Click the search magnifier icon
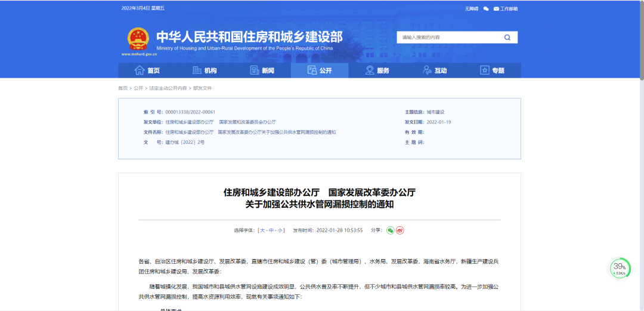 [x=507, y=38]
